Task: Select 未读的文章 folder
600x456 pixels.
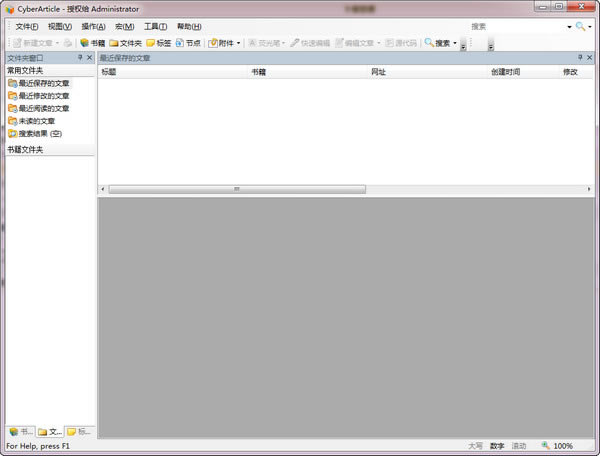Action: click(40, 120)
